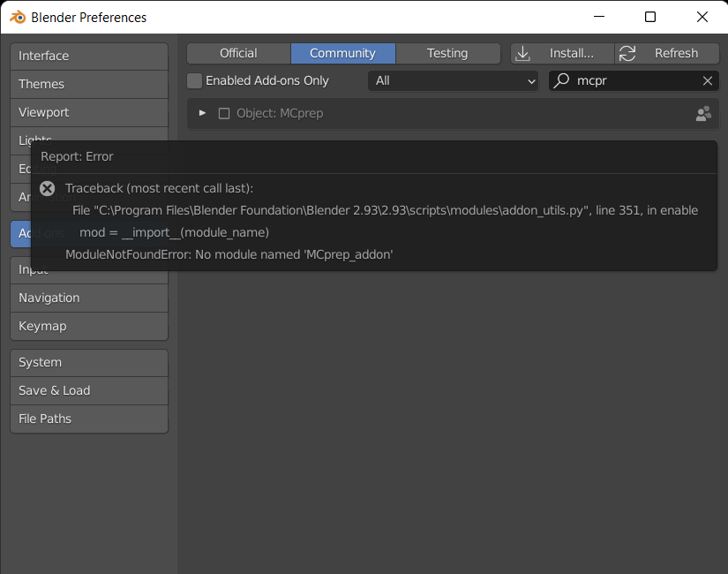Switch to the Testing add-ons tab
The height and width of the screenshot is (574, 728).
point(447,53)
